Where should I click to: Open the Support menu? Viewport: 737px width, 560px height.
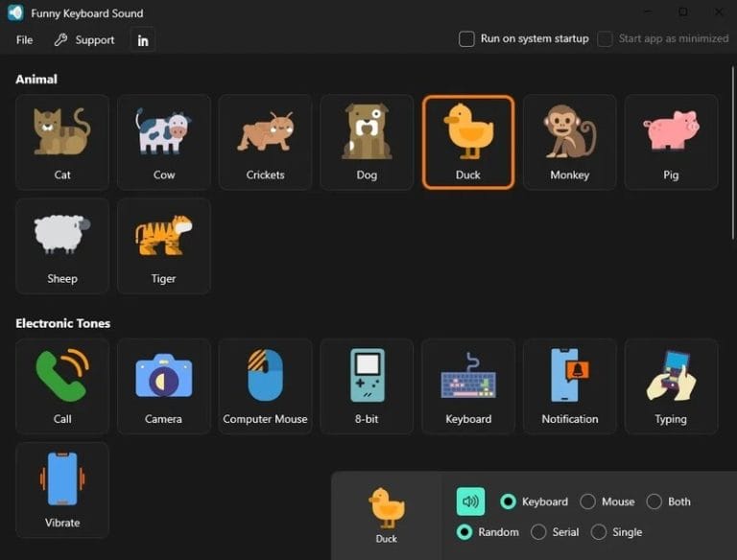point(84,40)
